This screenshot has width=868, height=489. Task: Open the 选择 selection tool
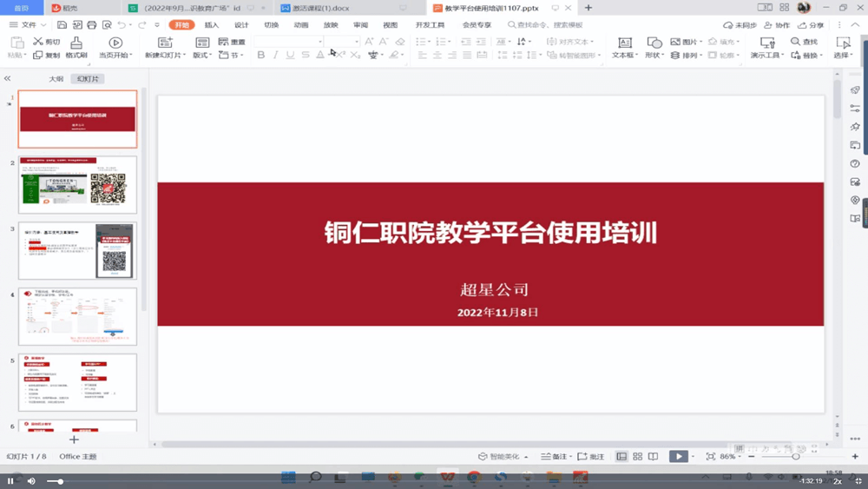click(843, 48)
